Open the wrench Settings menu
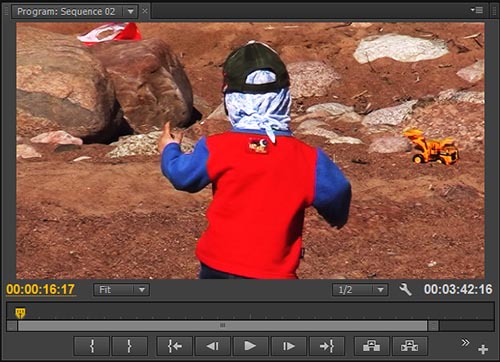 [405, 290]
